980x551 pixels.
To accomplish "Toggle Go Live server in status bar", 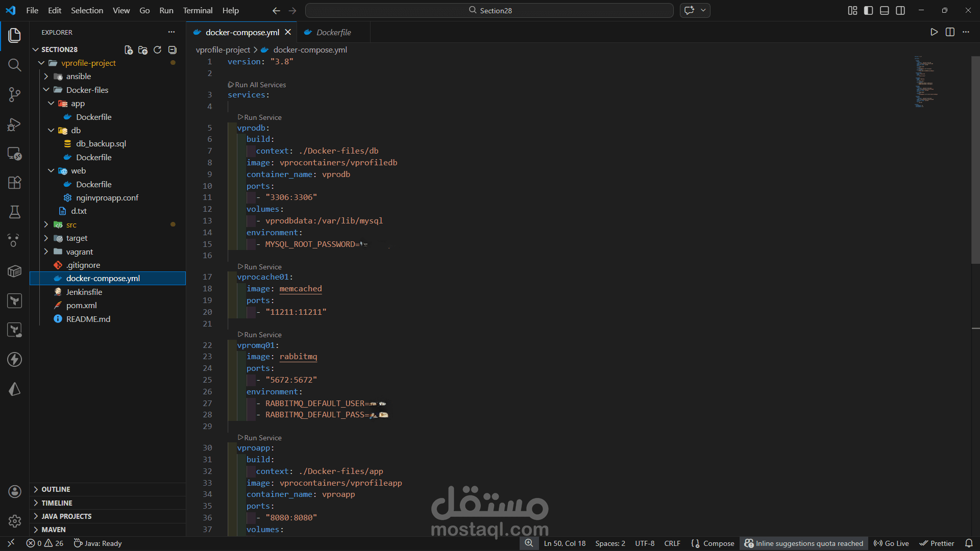I will pyautogui.click(x=891, y=543).
